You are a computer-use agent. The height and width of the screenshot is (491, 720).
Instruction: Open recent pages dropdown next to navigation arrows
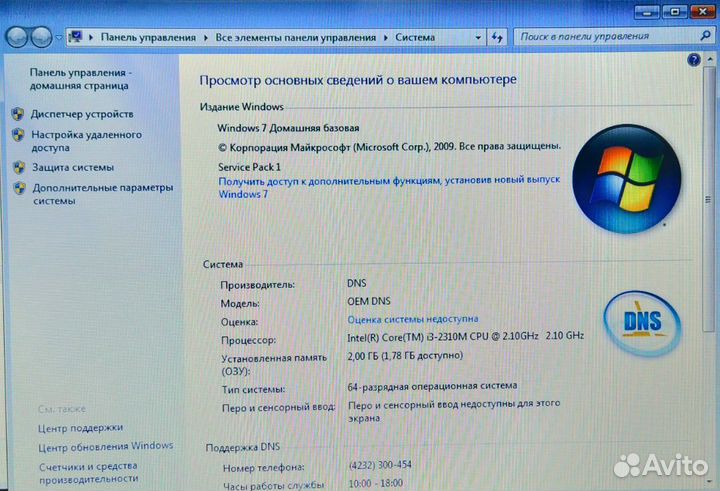tap(59, 37)
